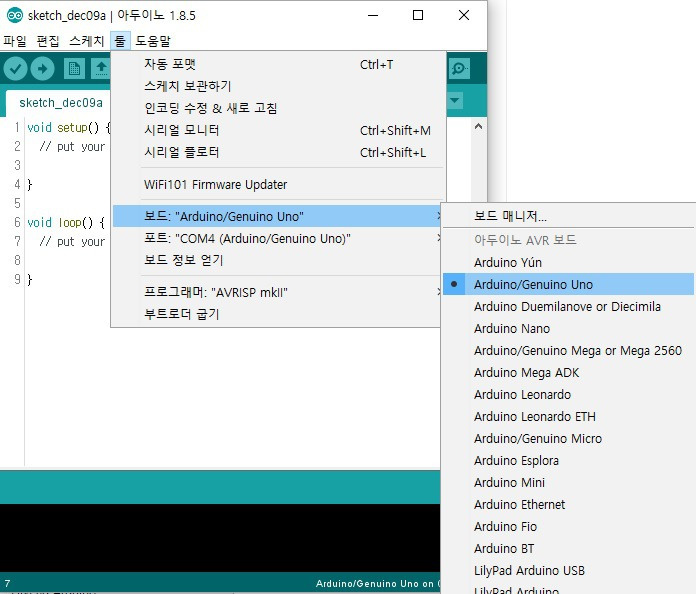Open the 도움말 menu
696x594 pixels.
pos(153,41)
